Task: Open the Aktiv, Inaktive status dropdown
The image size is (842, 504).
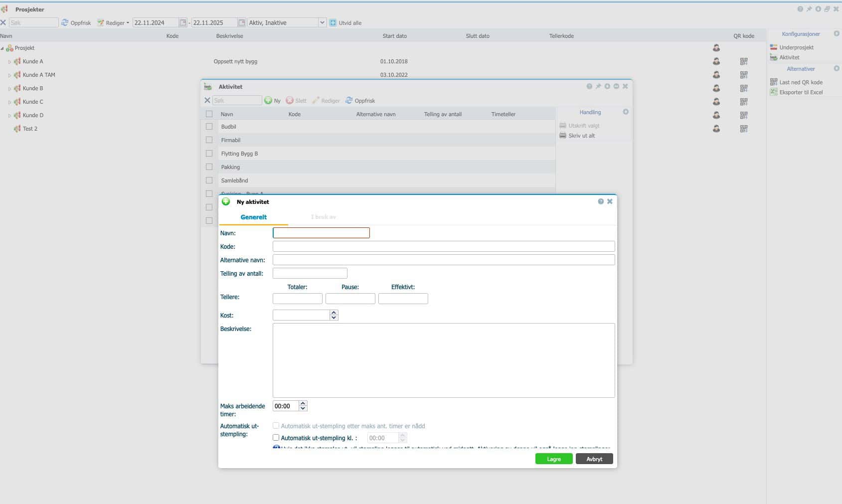Action: (x=322, y=23)
